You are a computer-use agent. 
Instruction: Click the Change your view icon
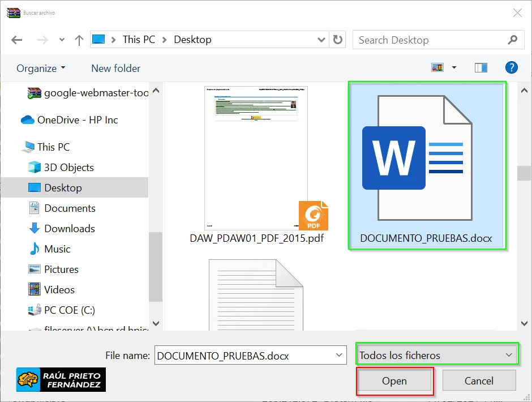tap(437, 67)
